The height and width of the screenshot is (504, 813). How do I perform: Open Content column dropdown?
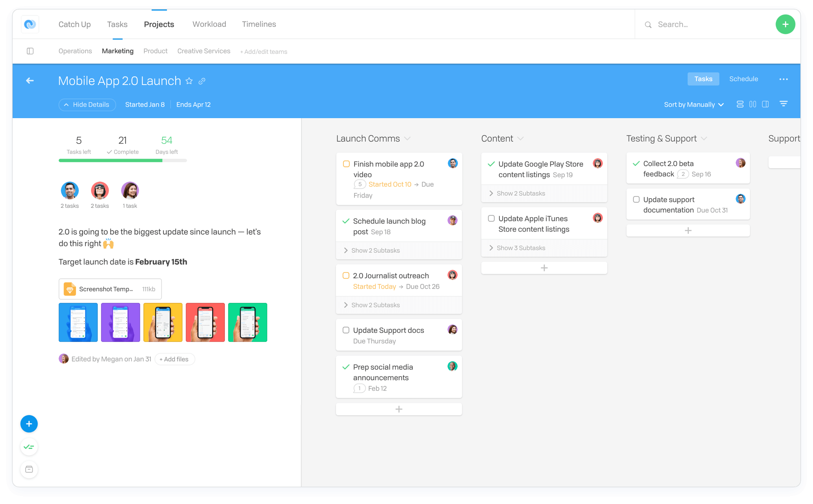coord(520,139)
